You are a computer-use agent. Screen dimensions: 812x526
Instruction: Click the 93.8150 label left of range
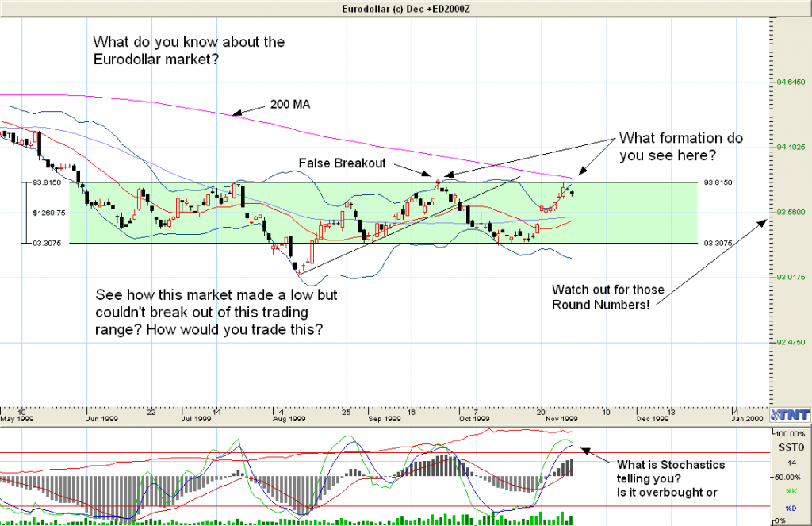[x=47, y=182]
